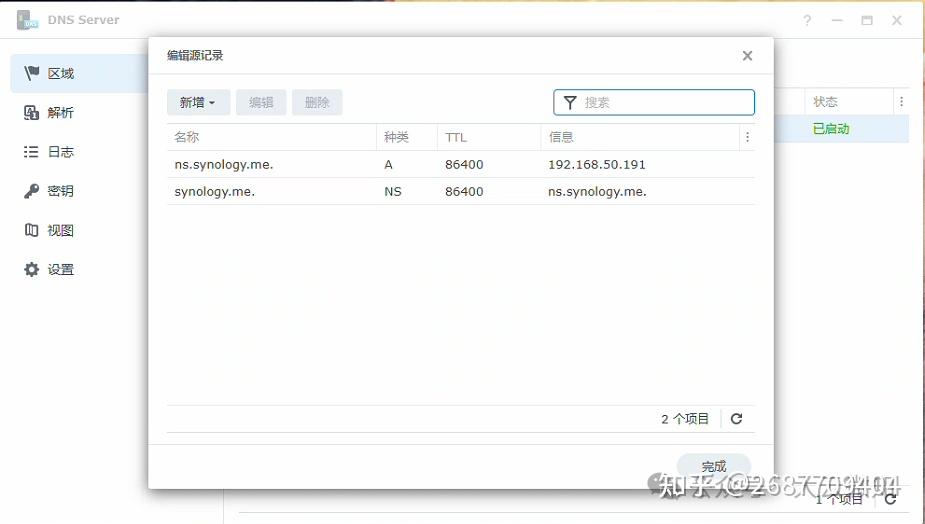Viewport: 925px width, 524px height.
Task: Minimize the DNS Server window
Action: 837,21
